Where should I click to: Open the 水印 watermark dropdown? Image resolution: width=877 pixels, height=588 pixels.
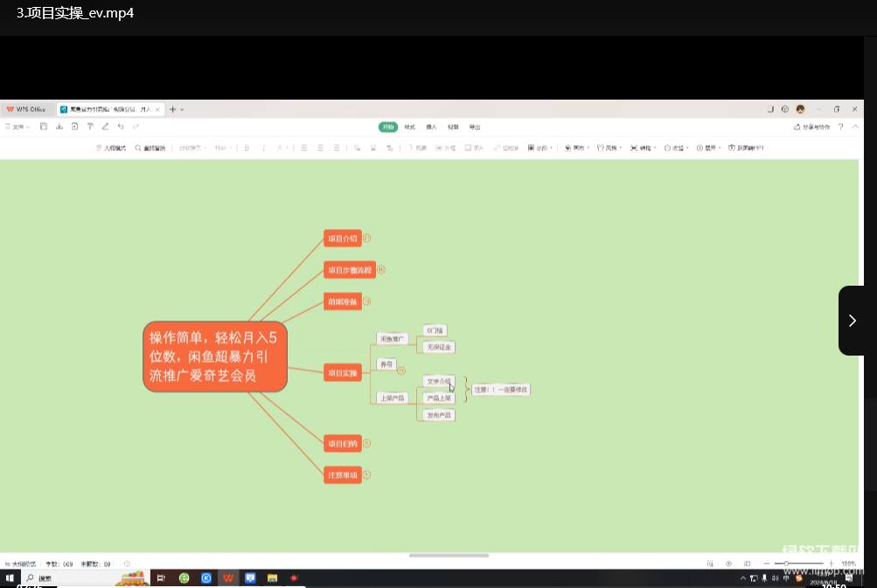[x=540, y=149]
